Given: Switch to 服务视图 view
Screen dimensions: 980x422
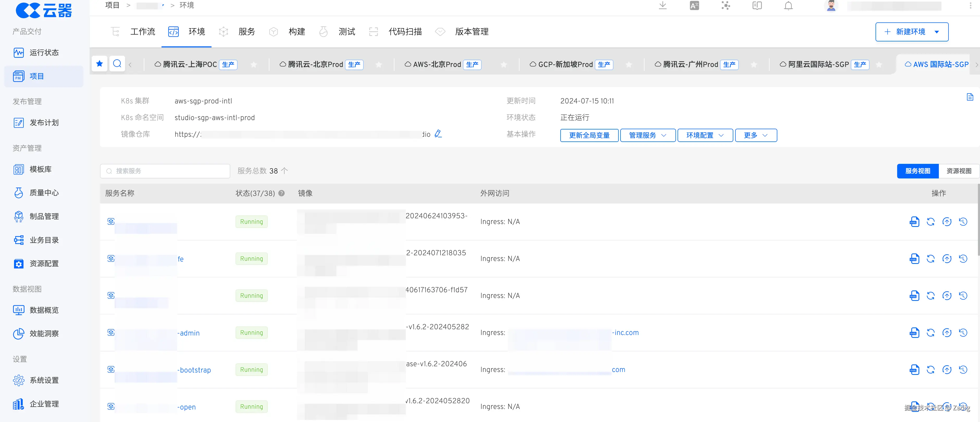Looking at the screenshot, I should [x=917, y=171].
